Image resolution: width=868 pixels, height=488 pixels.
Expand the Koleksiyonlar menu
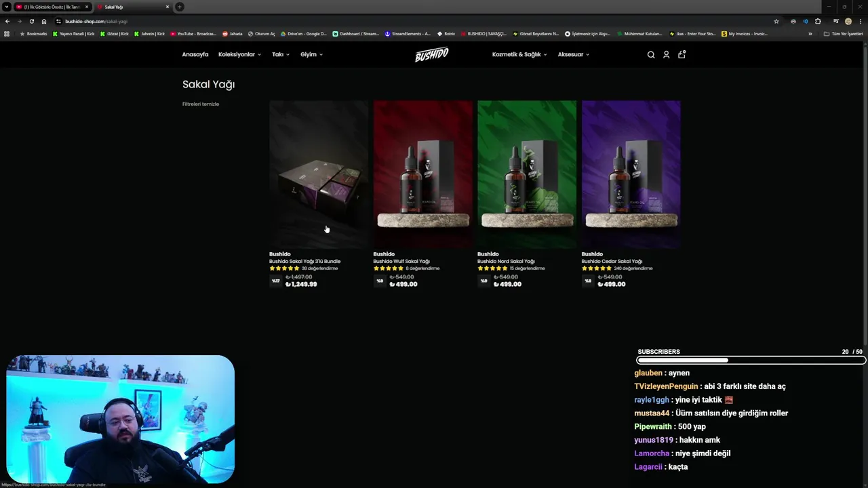coord(239,55)
